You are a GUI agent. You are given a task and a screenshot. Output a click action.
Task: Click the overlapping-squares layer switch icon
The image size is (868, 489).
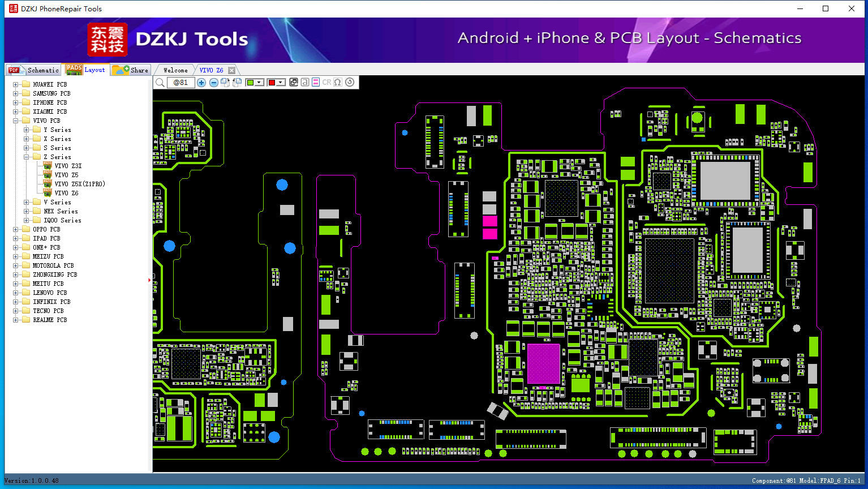point(294,82)
